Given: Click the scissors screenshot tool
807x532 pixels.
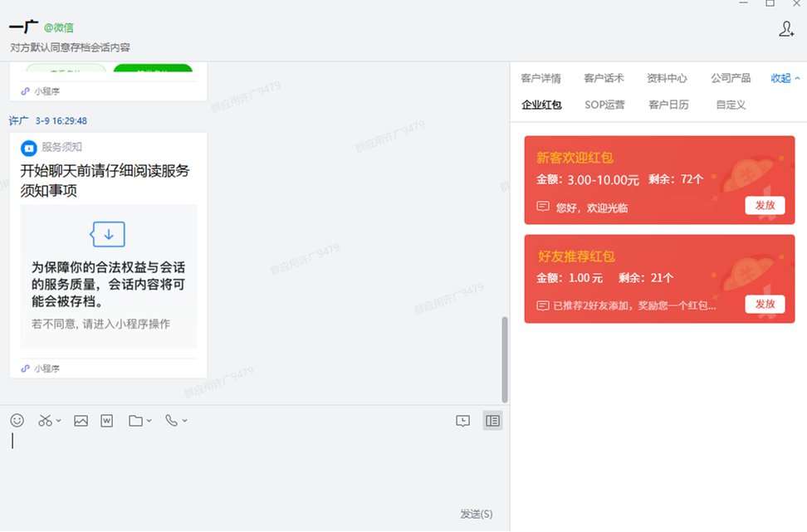Looking at the screenshot, I should tap(45, 421).
